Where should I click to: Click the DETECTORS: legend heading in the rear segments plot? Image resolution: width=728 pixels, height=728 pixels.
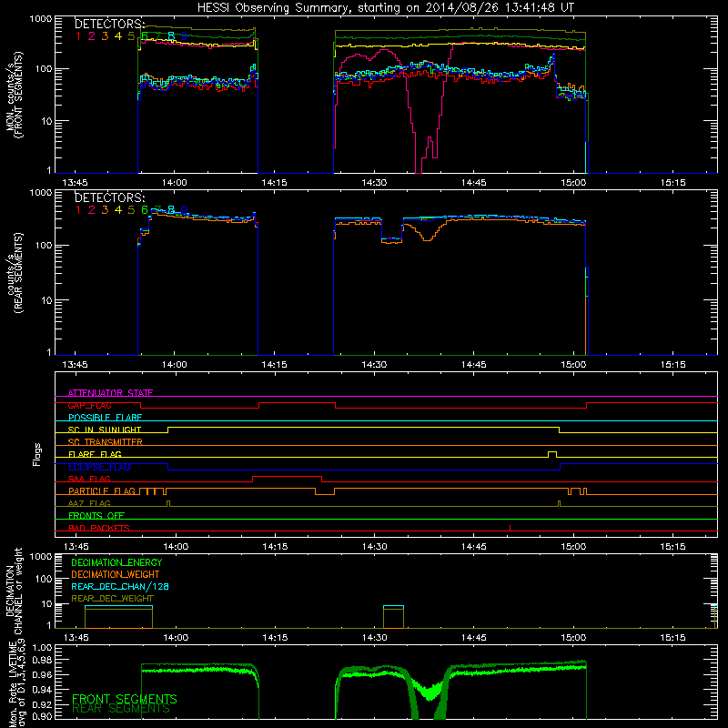(109, 198)
